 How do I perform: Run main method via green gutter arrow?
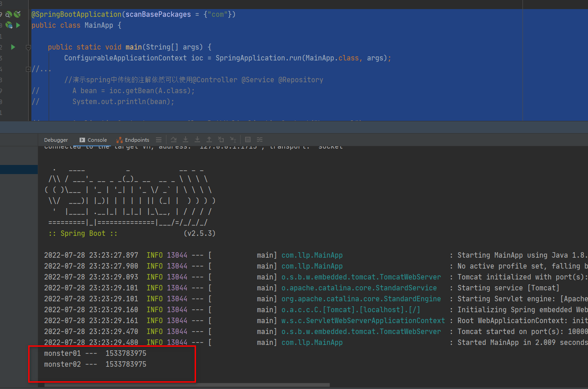tap(13, 47)
